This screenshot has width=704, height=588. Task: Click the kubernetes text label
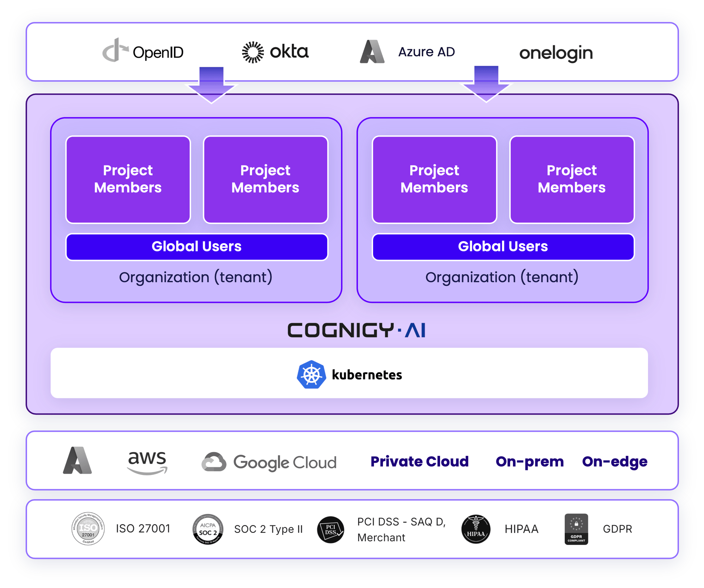(367, 375)
